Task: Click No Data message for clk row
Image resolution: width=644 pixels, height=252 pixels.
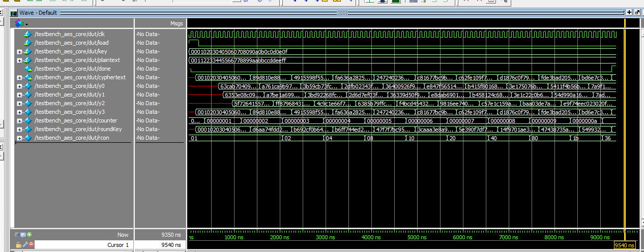Action: click(148, 35)
